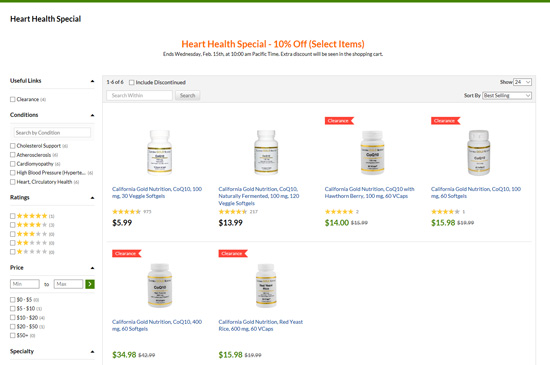Check the Include Discontinued checkbox
Image resolution: width=550 pixels, height=365 pixels.
pos(132,82)
